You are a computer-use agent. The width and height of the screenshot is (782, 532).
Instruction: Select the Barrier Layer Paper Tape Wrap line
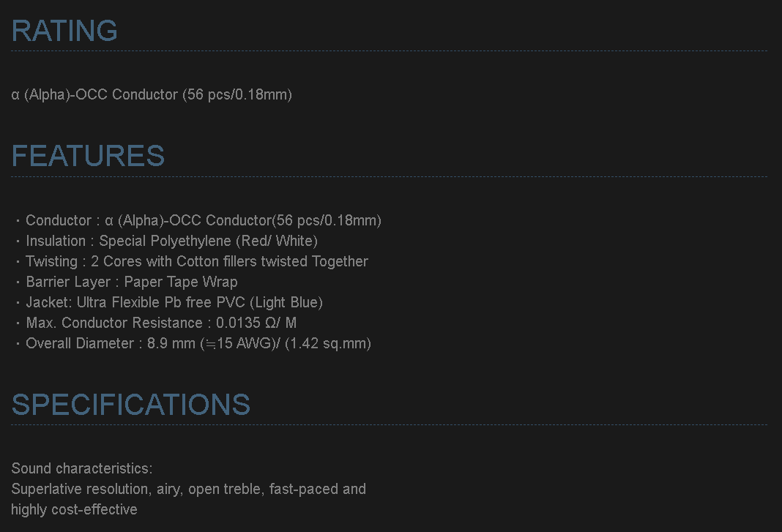point(132,282)
